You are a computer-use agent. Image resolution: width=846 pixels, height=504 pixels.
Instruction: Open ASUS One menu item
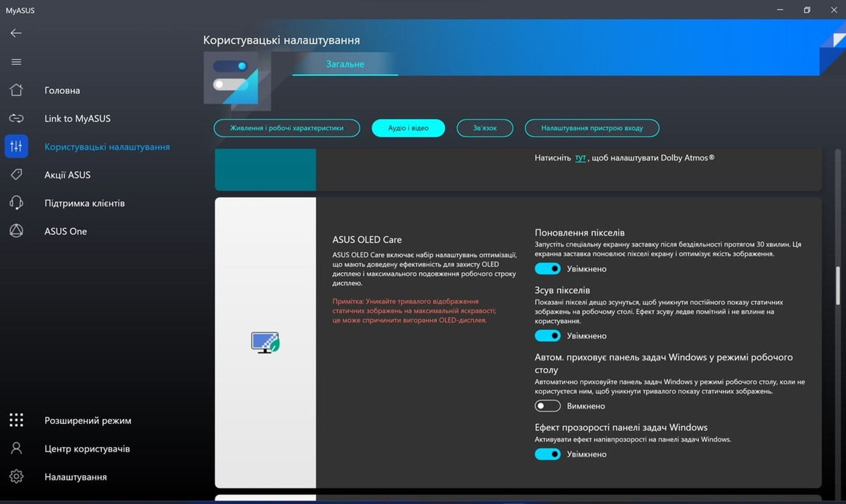66,231
